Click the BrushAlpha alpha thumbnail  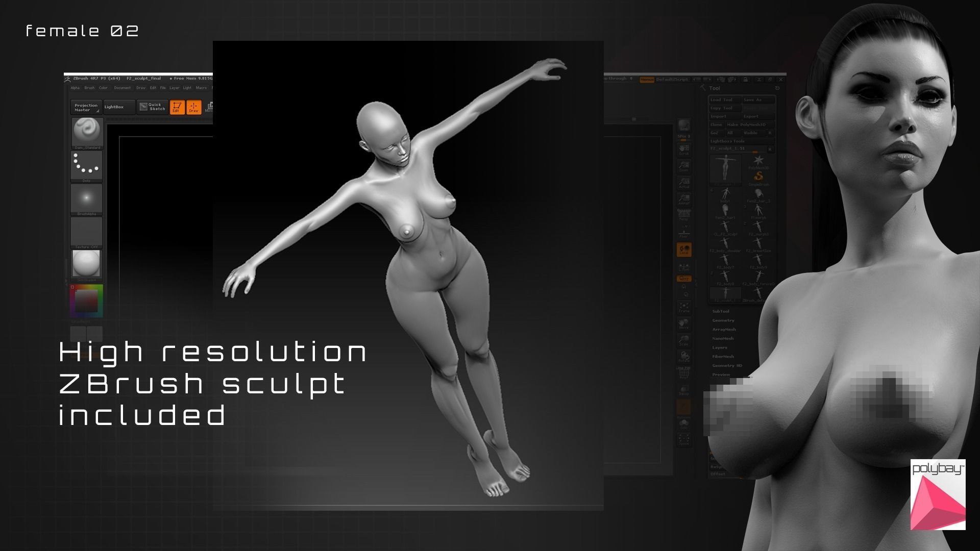coord(86,198)
